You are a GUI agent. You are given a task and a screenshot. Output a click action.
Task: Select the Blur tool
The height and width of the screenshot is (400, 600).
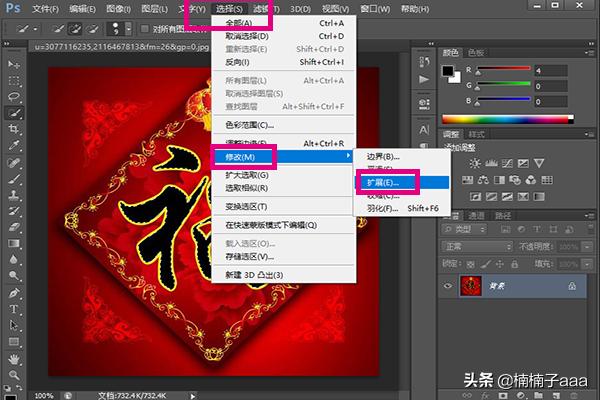tap(14, 260)
